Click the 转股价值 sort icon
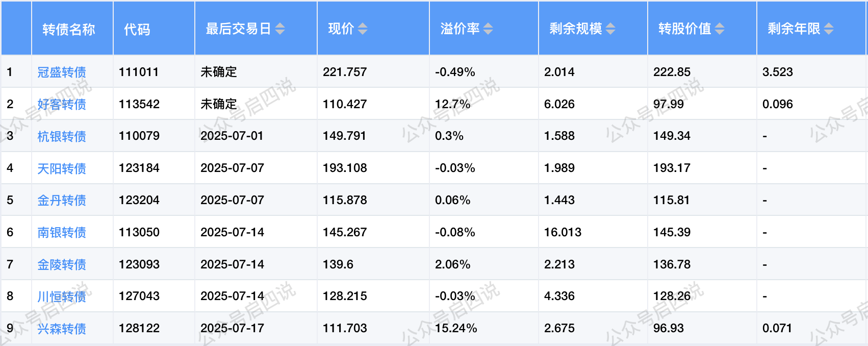This screenshot has width=868, height=346. [x=720, y=29]
